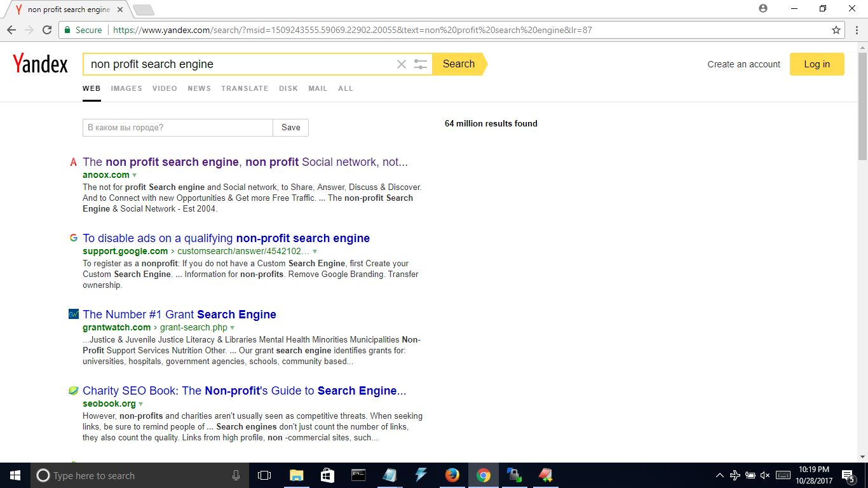Click the Log in button
The image size is (868, 488).
click(817, 64)
